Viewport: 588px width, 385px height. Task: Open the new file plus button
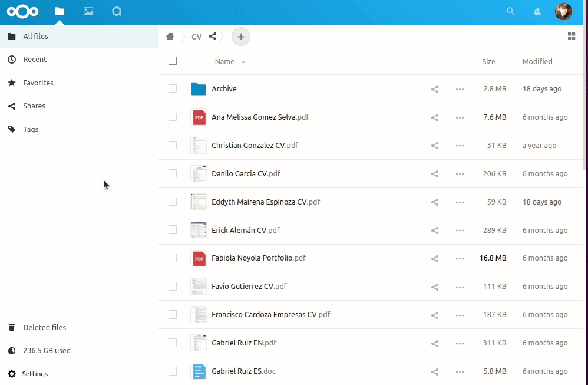[x=240, y=36]
